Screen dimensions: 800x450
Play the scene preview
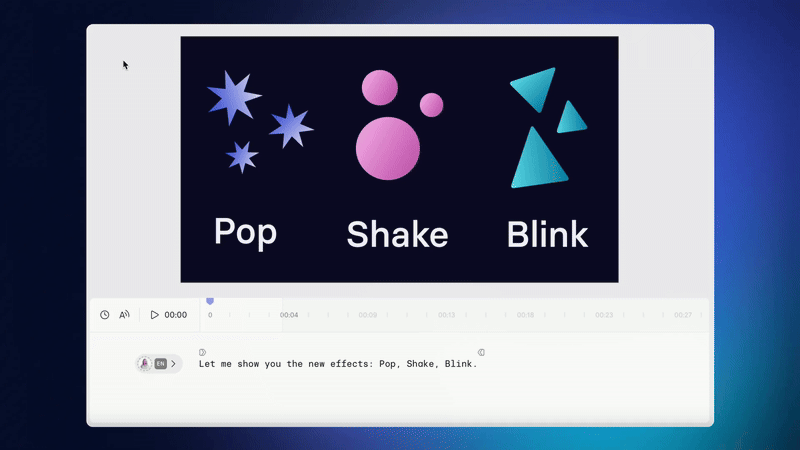tap(154, 315)
